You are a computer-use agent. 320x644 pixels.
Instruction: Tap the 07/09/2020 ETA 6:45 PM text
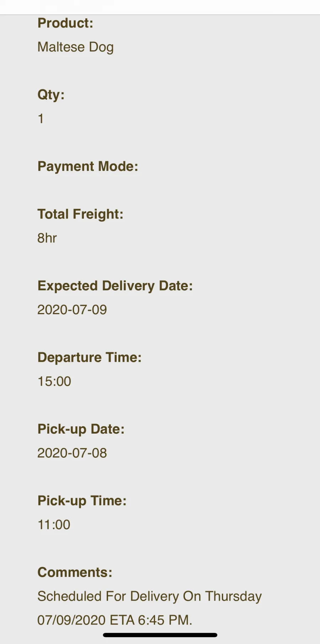click(x=115, y=621)
